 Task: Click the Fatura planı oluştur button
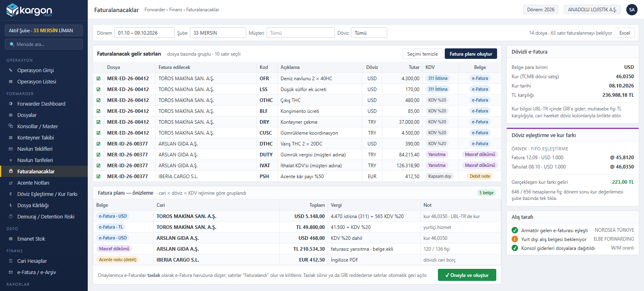[471, 54]
